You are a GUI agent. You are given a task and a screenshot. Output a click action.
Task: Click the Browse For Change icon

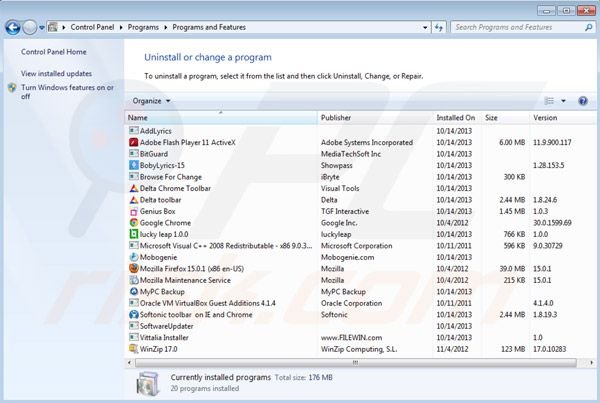(x=134, y=176)
